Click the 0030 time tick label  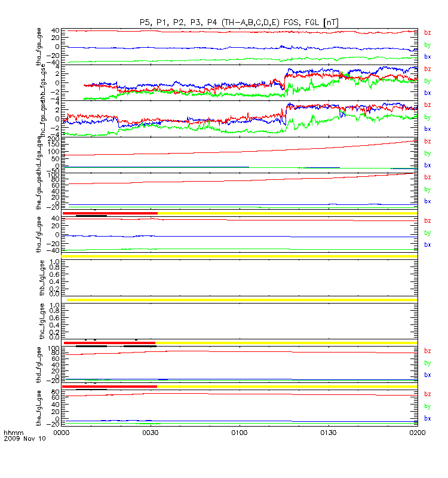coord(151,433)
